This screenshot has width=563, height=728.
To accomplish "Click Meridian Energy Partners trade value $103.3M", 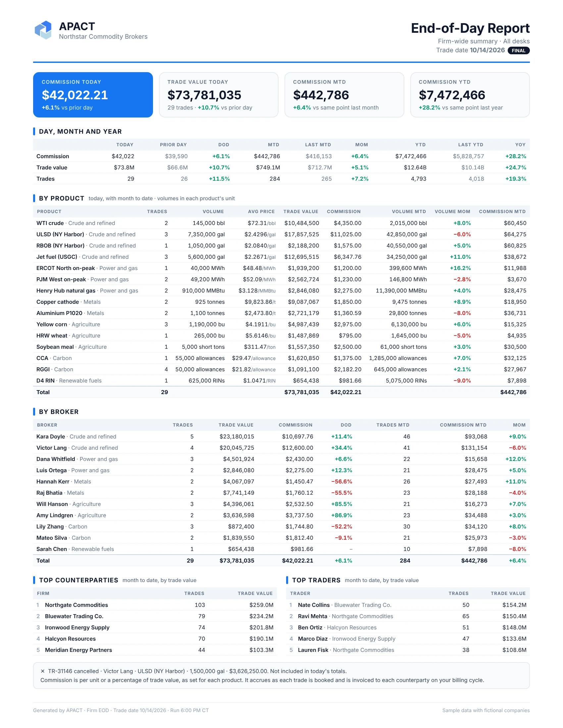I will (261, 650).
